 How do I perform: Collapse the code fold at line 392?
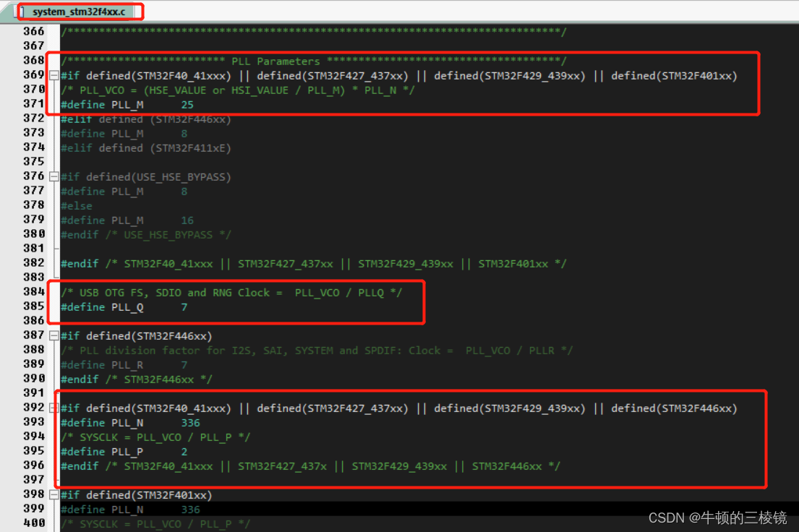tap(54, 408)
